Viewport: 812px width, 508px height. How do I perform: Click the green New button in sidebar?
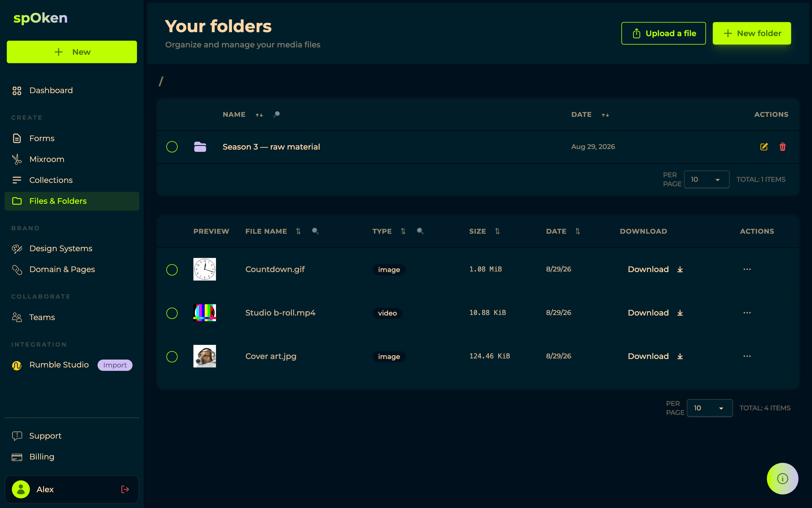tap(72, 52)
